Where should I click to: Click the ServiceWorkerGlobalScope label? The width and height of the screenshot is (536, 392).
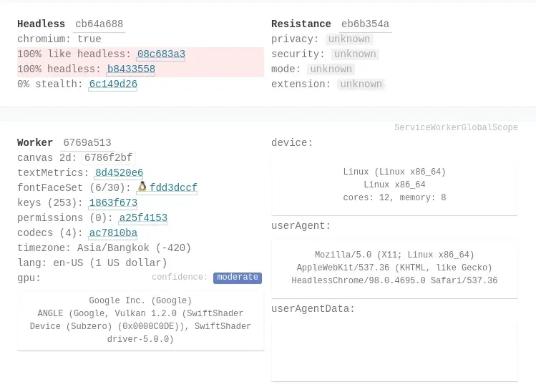(x=456, y=128)
